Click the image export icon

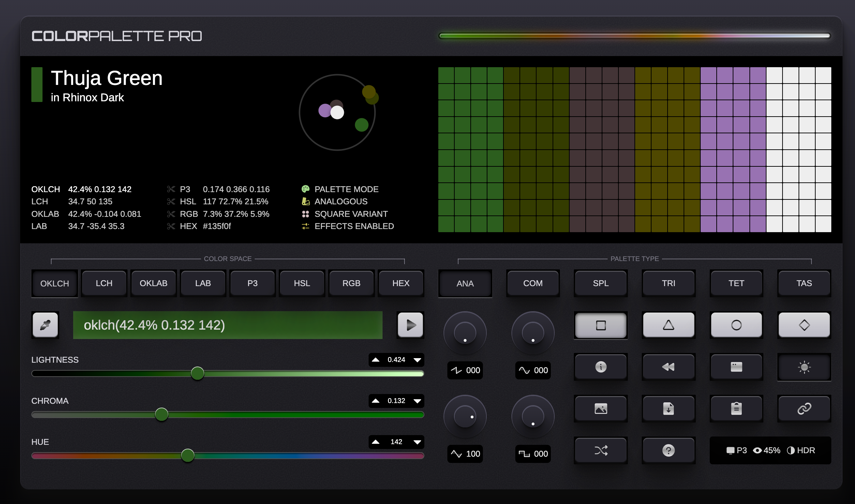[x=601, y=409]
